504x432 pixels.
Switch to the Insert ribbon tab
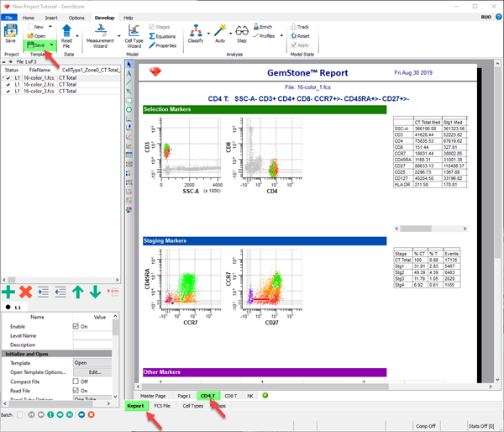pos(52,17)
